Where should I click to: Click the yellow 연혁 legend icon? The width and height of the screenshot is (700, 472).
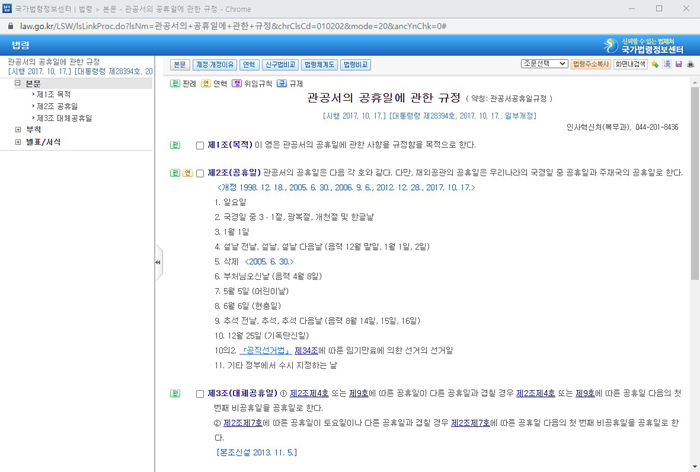coord(205,84)
